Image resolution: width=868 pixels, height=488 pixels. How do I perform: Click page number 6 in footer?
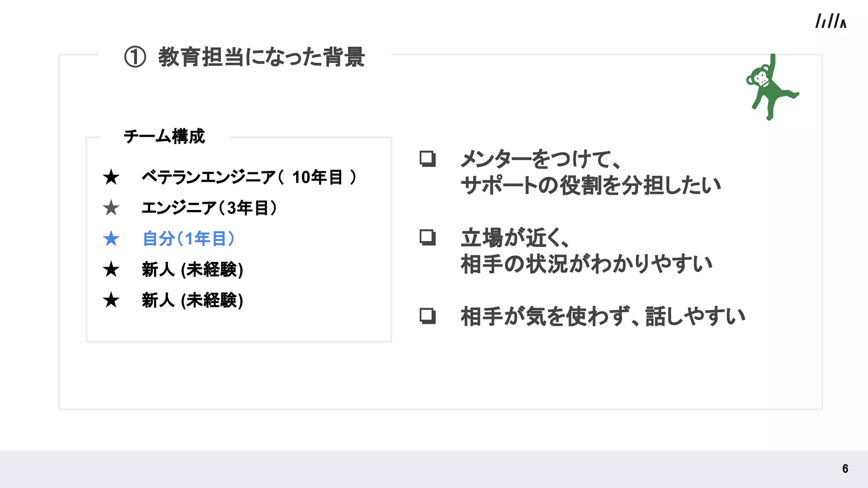(845, 469)
